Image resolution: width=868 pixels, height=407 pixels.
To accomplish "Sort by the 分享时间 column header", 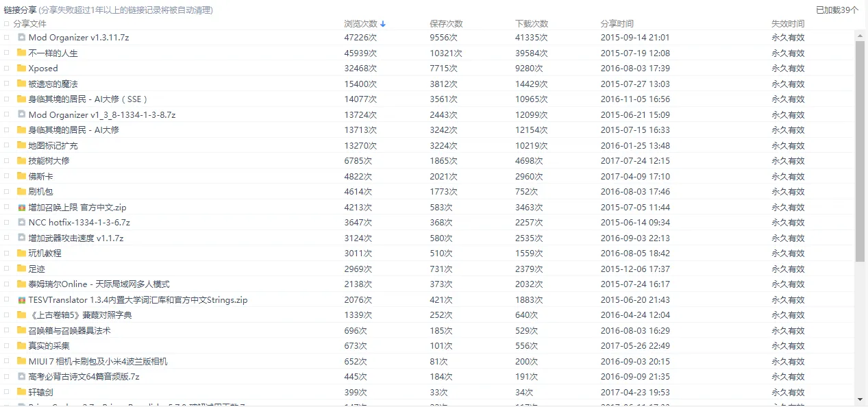I will 617,24.
